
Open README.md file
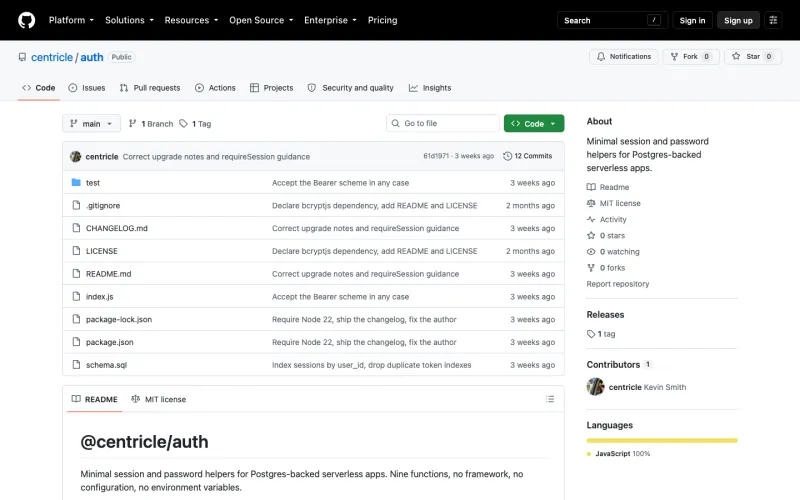point(108,274)
